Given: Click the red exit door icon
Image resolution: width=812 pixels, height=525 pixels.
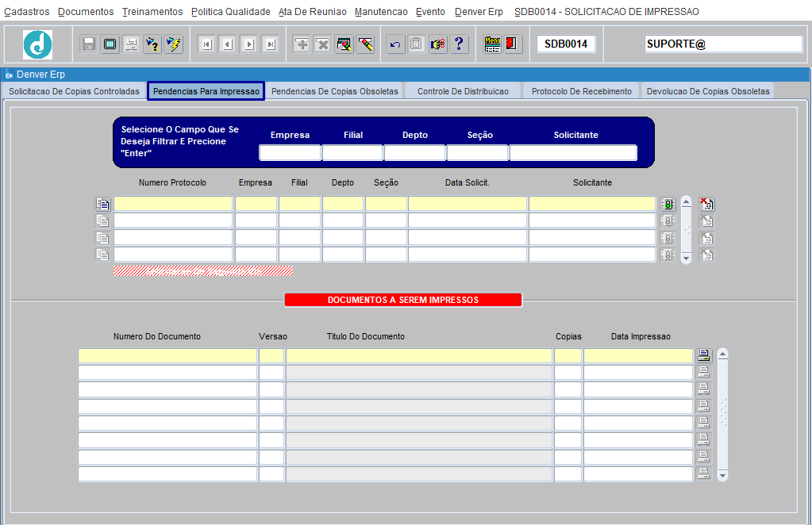Looking at the screenshot, I should [x=513, y=44].
